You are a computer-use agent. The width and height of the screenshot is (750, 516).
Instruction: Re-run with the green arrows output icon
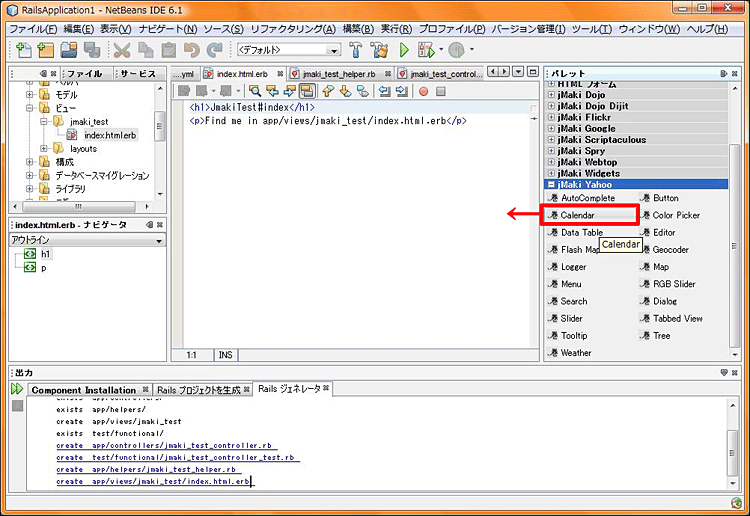click(x=17, y=389)
